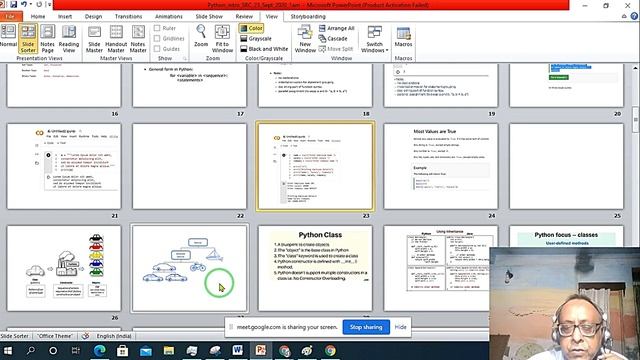Select the Python Class slide thumbnail
Screen dimensions: 640x360
[315, 268]
